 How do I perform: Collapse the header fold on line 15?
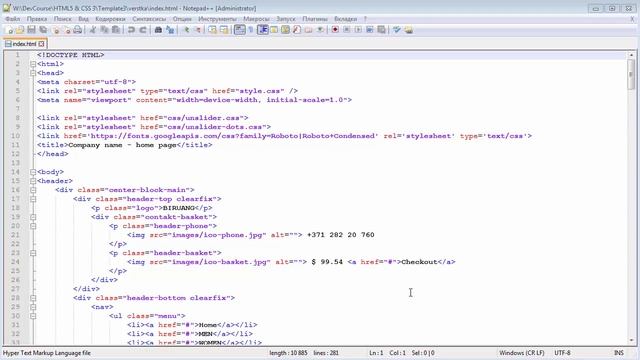(x=33, y=181)
